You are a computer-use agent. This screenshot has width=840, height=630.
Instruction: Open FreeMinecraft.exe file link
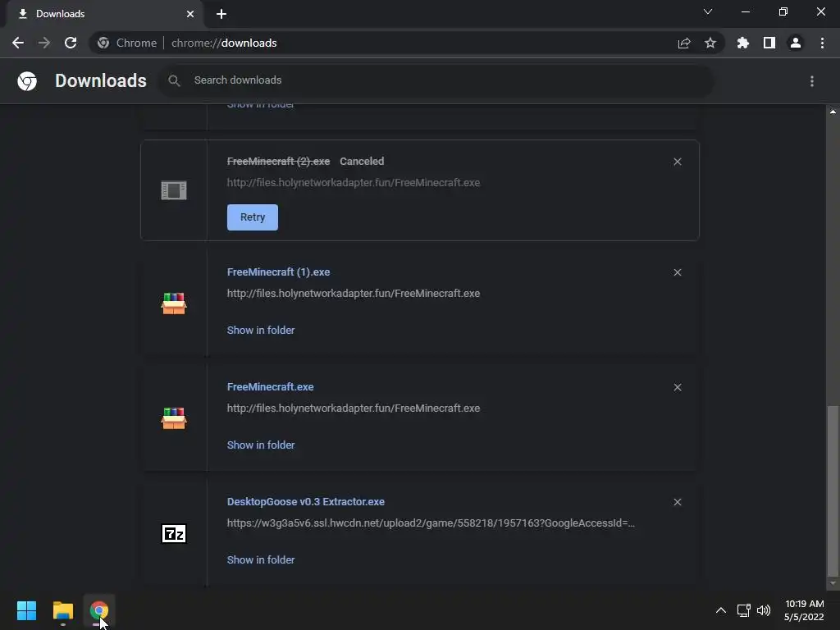270,387
